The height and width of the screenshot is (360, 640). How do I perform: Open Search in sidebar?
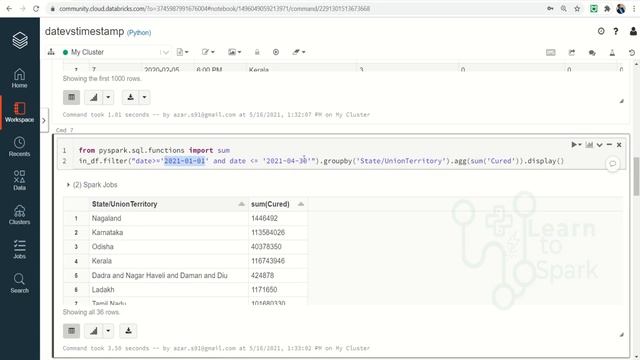coord(19,284)
